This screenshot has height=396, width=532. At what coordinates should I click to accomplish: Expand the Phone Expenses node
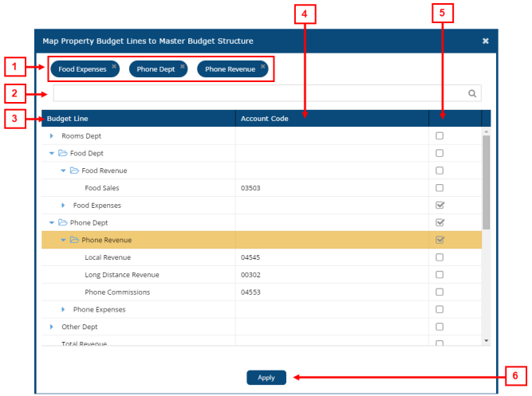point(63,309)
